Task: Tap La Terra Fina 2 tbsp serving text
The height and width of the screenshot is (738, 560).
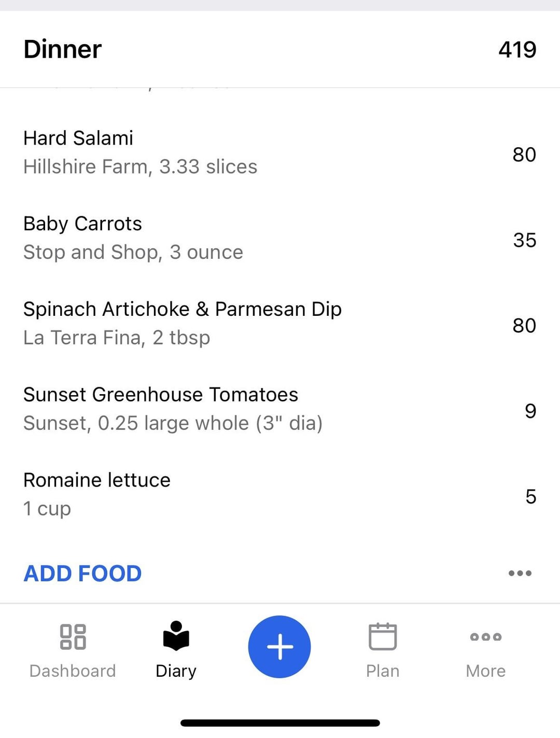Action: coord(117,338)
